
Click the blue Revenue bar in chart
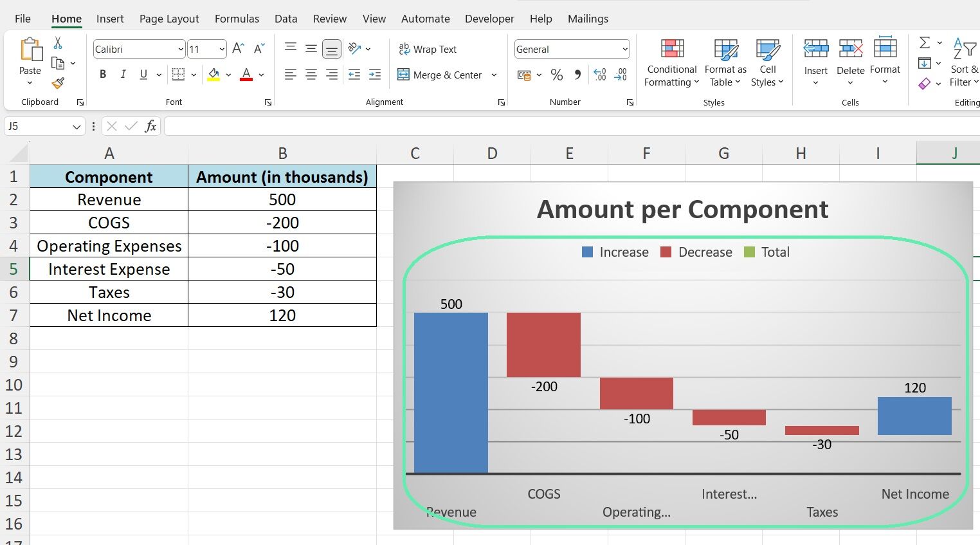click(451, 393)
